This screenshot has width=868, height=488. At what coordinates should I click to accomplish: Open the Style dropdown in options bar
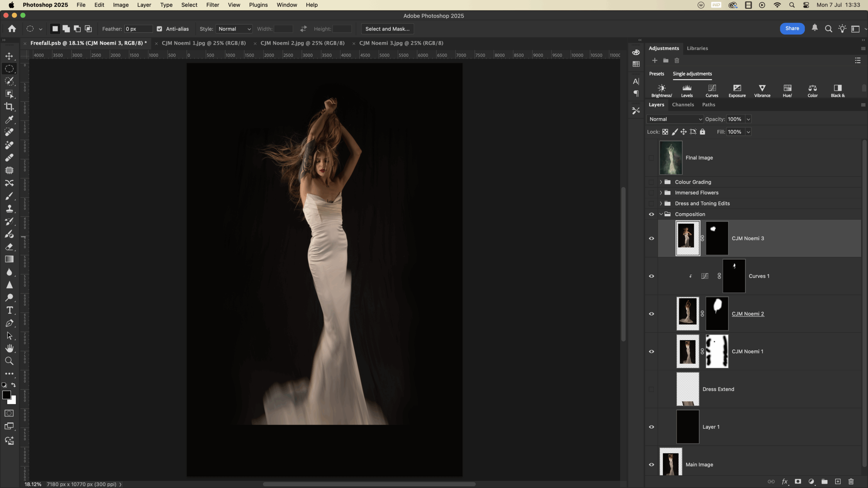click(x=234, y=29)
